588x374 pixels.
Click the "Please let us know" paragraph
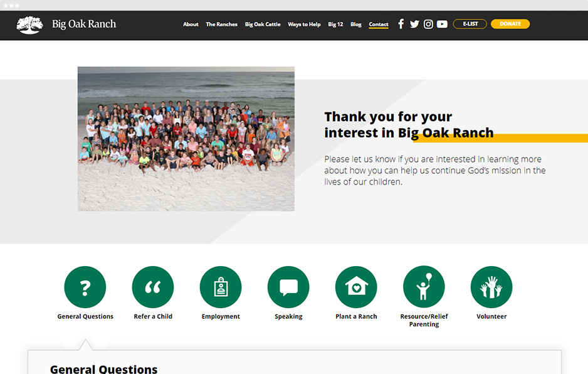pos(434,171)
